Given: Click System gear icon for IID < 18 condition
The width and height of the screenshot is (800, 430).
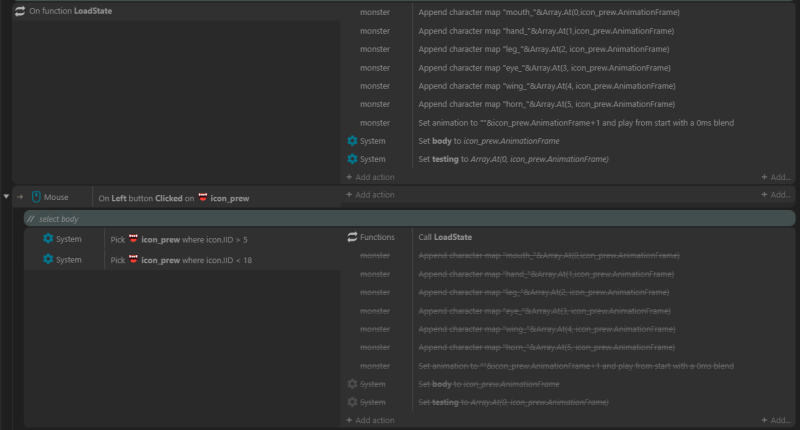Looking at the screenshot, I should click(48, 260).
